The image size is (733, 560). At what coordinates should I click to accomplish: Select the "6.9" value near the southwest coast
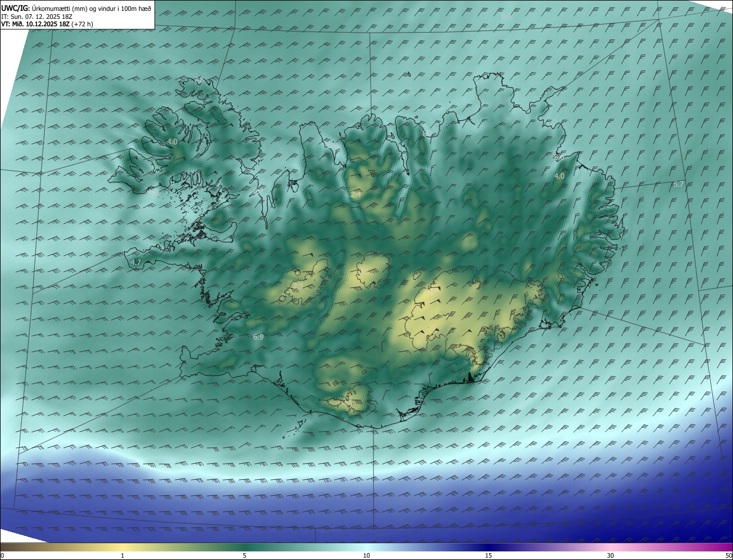(258, 337)
